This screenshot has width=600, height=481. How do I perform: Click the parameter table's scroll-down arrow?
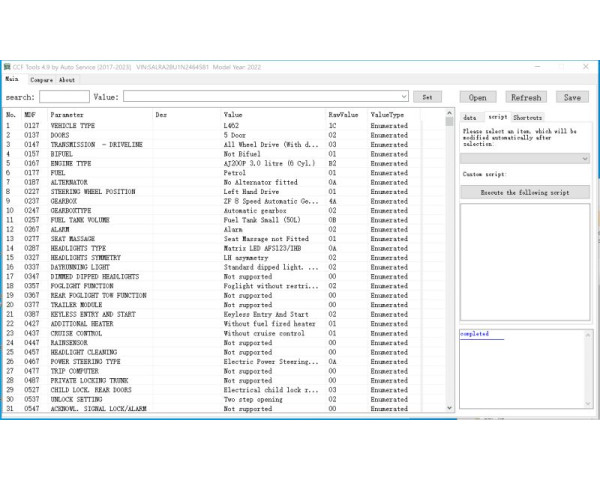tap(449, 408)
